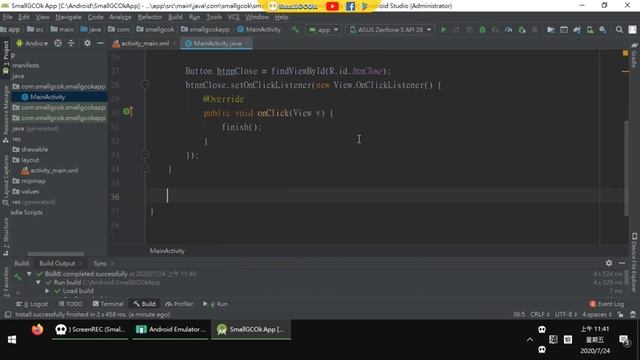Hide the Project panel with minus icon

[x=100, y=43]
